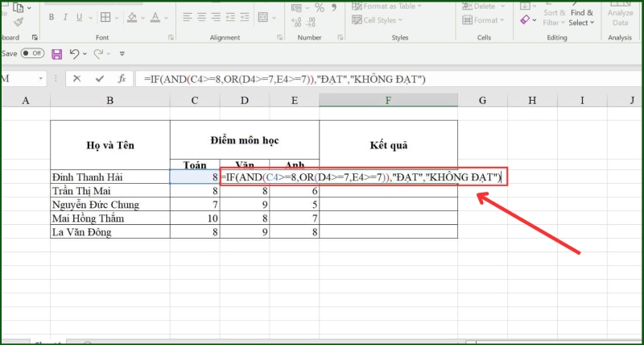Open Find & Select menu
This screenshot has width=644, height=345.
click(581, 17)
